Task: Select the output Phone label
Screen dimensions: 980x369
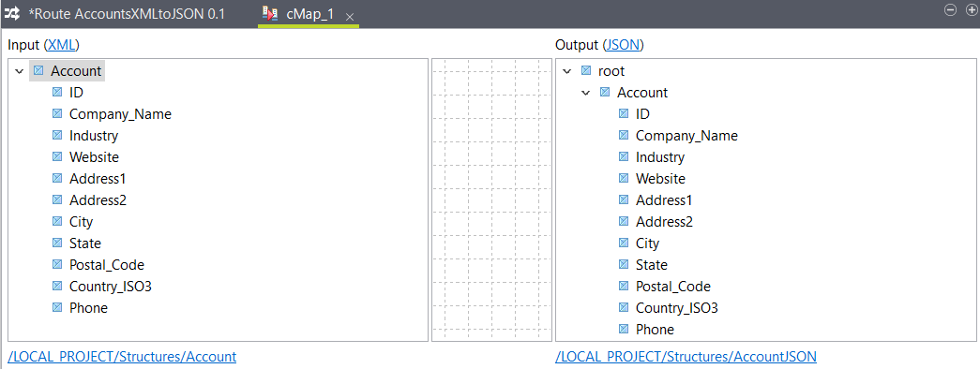Action: point(655,330)
